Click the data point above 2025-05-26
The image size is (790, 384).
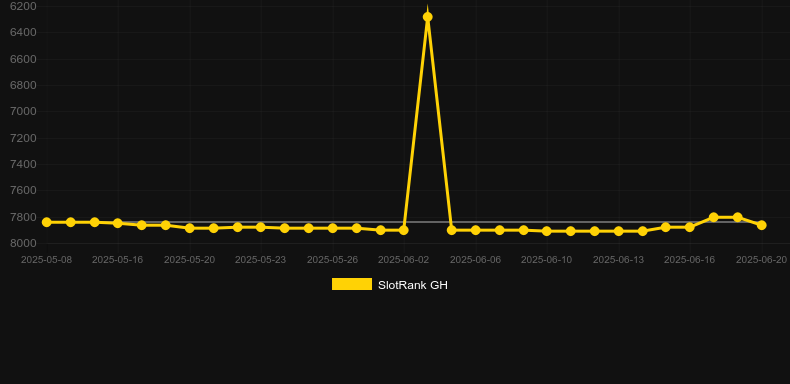coord(333,228)
